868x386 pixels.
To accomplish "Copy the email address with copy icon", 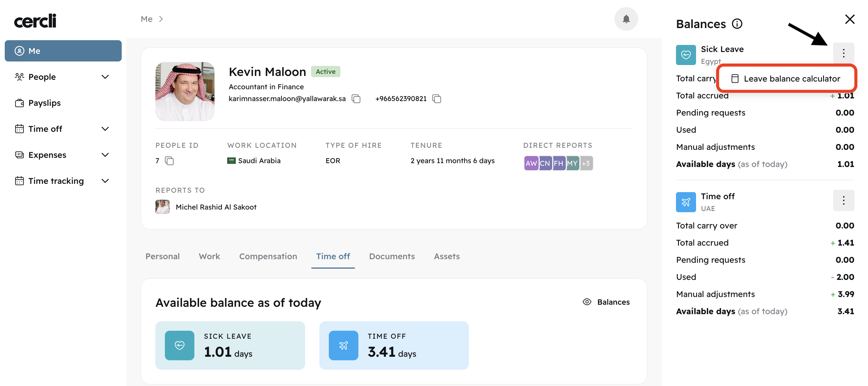I will [356, 99].
